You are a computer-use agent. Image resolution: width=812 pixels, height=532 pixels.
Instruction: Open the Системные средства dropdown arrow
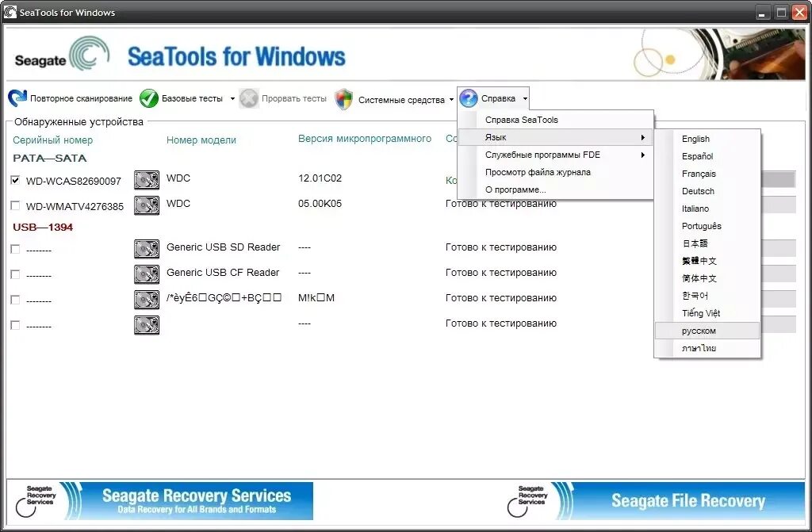pos(452,99)
